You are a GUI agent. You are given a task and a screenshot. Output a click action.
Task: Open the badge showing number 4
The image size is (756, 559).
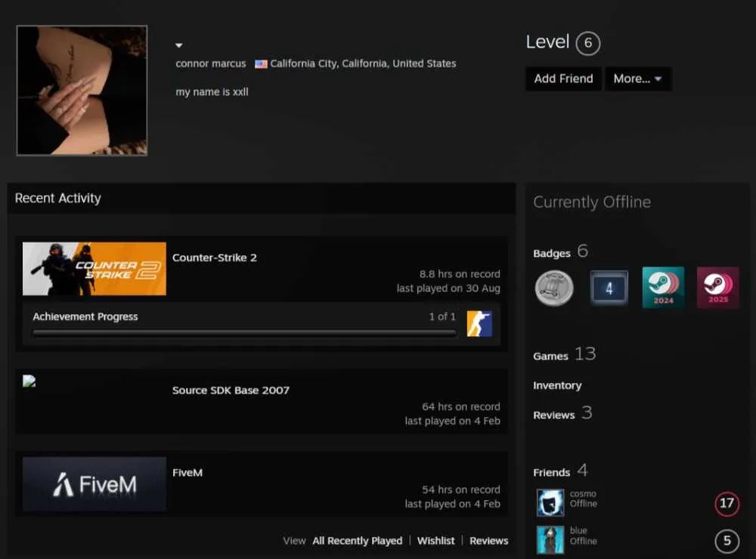tap(609, 288)
